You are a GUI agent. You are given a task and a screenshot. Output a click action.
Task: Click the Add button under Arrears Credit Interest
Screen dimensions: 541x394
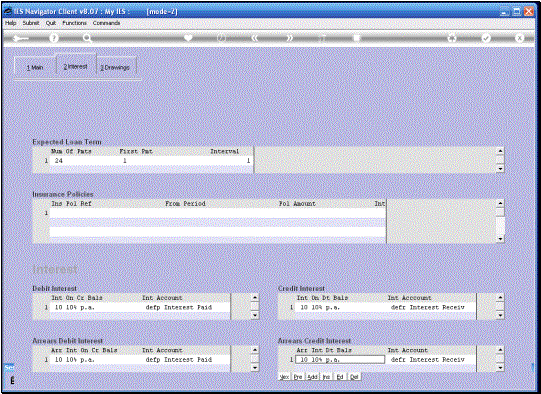(x=312, y=377)
